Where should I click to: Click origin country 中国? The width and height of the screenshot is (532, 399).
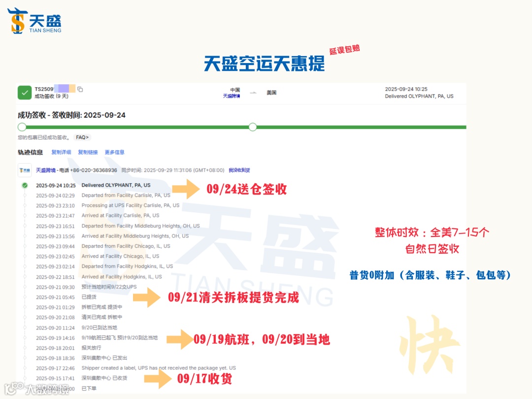click(235, 90)
